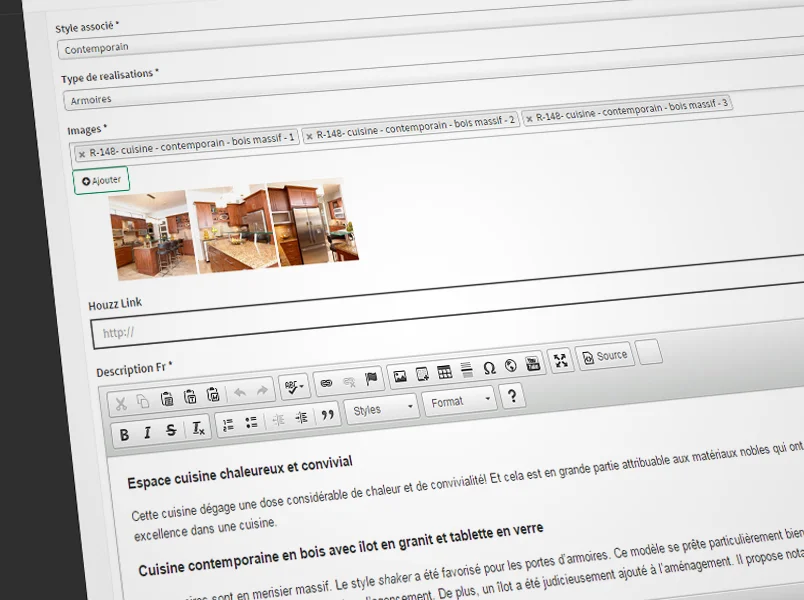804x600 pixels.
Task: Click the increase indent icon
Action: click(x=302, y=418)
